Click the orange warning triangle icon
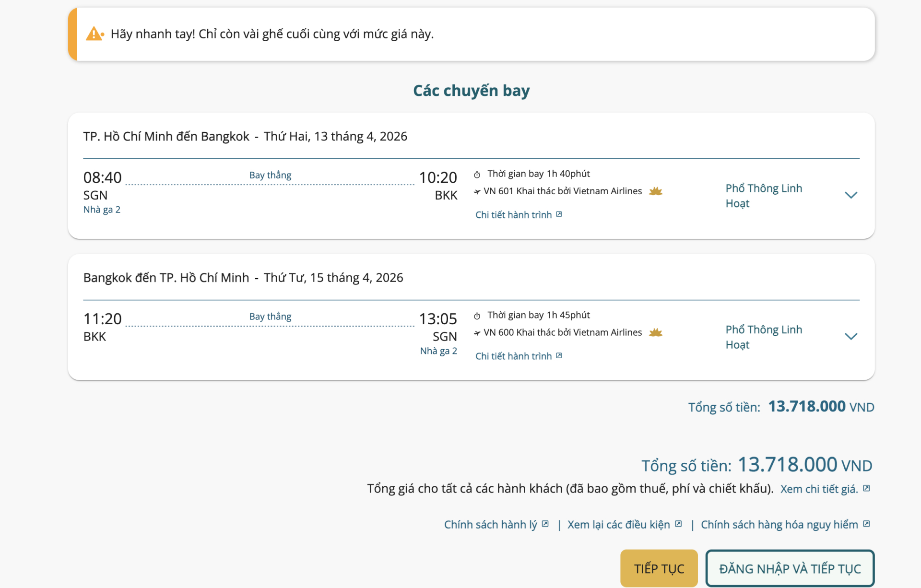The image size is (921, 588). [x=94, y=34]
